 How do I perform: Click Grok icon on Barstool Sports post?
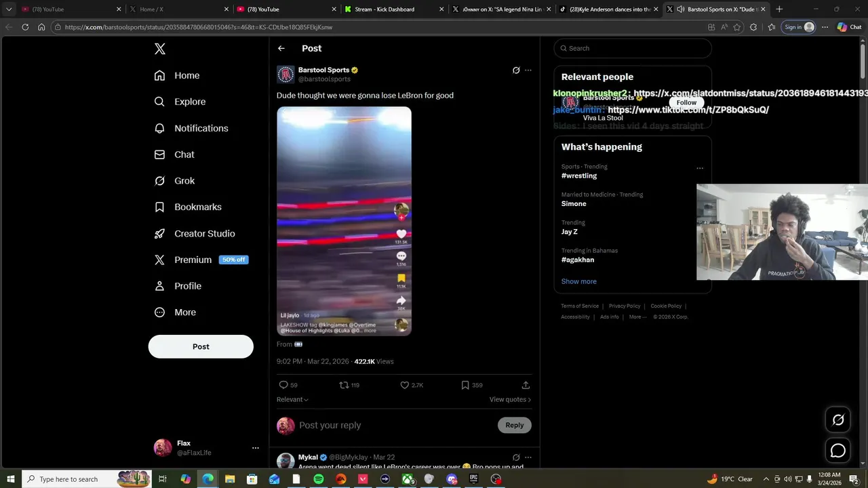point(516,70)
